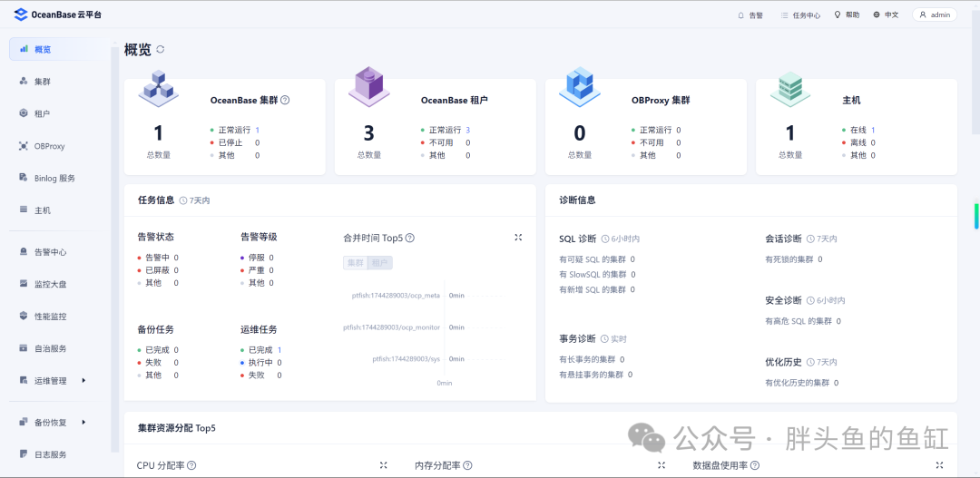Expand the 运维管理 submenu arrow

(83, 381)
